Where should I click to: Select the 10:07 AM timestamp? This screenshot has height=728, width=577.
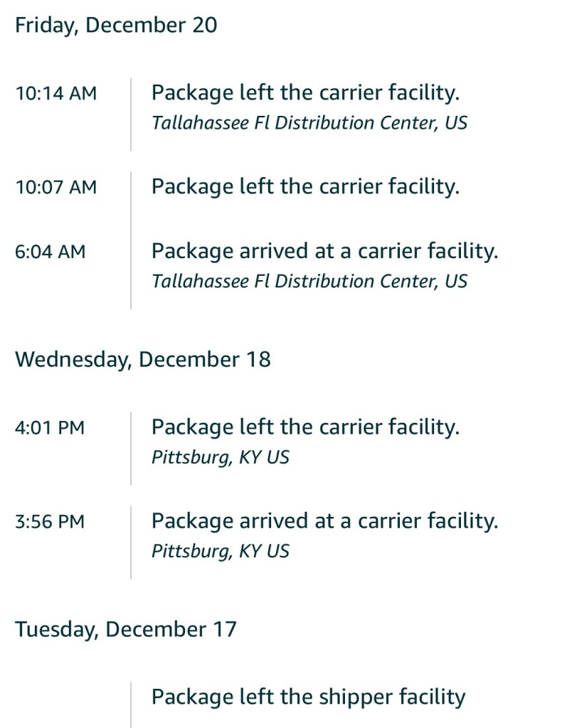tap(56, 187)
